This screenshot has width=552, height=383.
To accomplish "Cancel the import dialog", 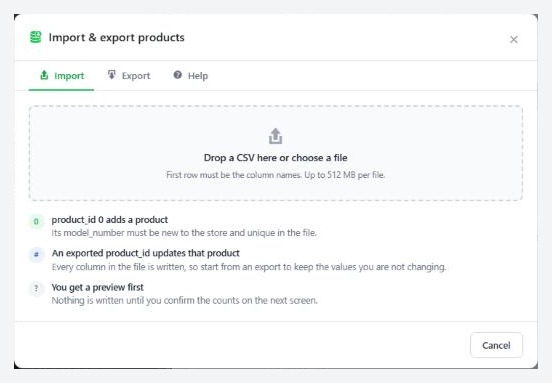I will click(x=496, y=345).
